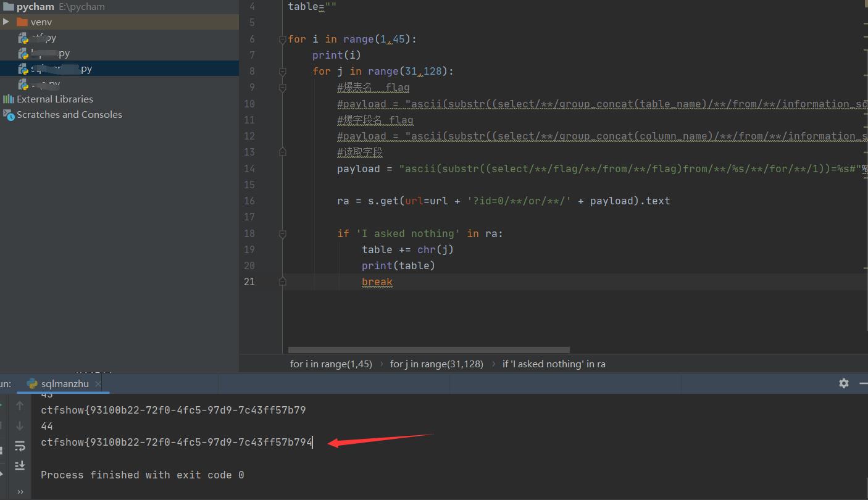The width and height of the screenshot is (868, 500).
Task: Click fold end marker at line 21
Action: pos(283,281)
